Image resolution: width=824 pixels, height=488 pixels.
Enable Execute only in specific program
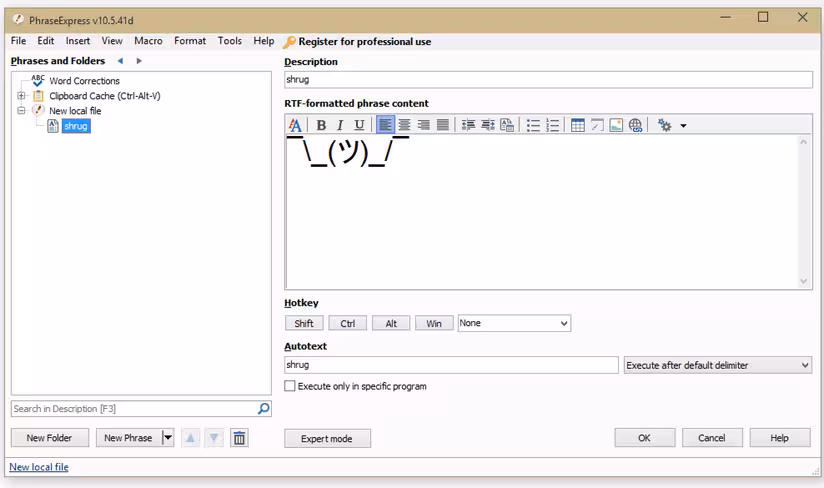290,386
